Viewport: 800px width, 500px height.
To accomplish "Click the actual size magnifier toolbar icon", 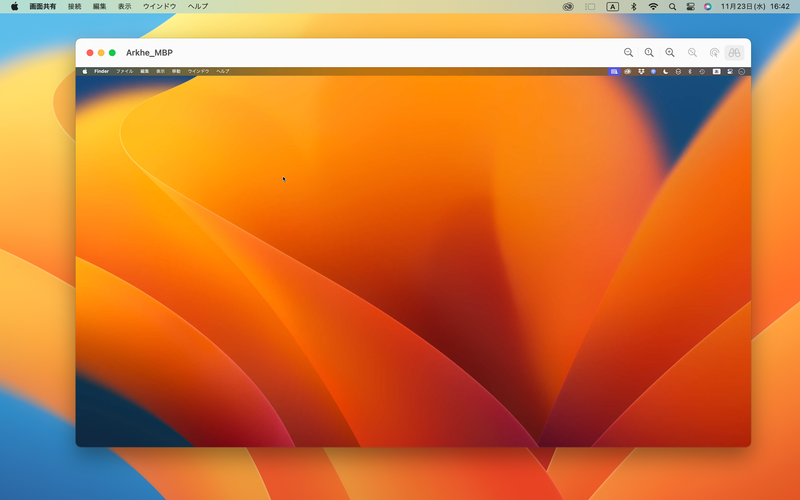I will pos(649,53).
